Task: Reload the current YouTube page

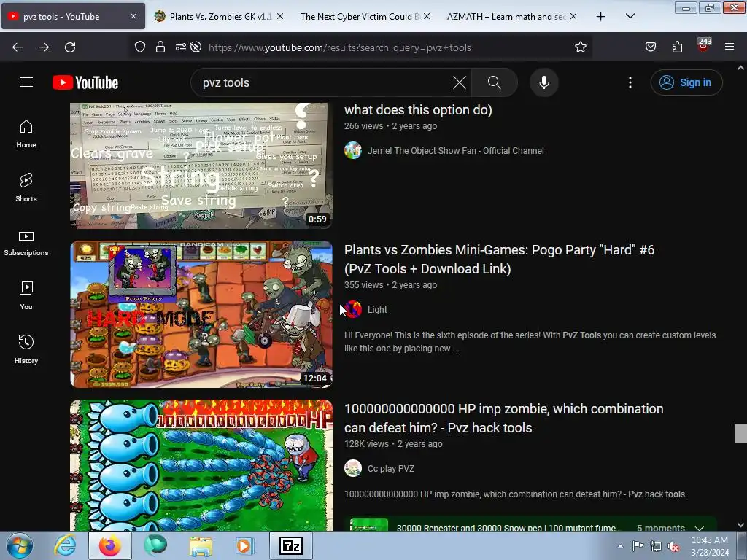Action: tap(70, 47)
